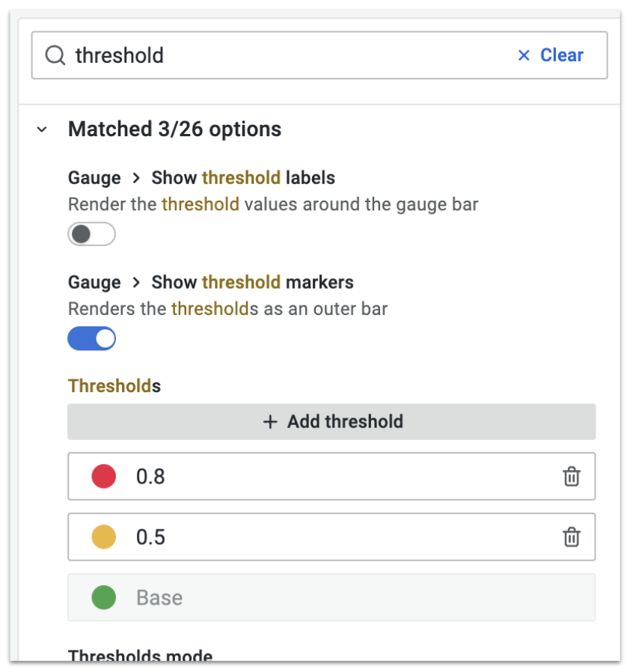Image resolution: width=630 pixels, height=672 pixels.
Task: Add a new threshold
Action: tap(331, 422)
